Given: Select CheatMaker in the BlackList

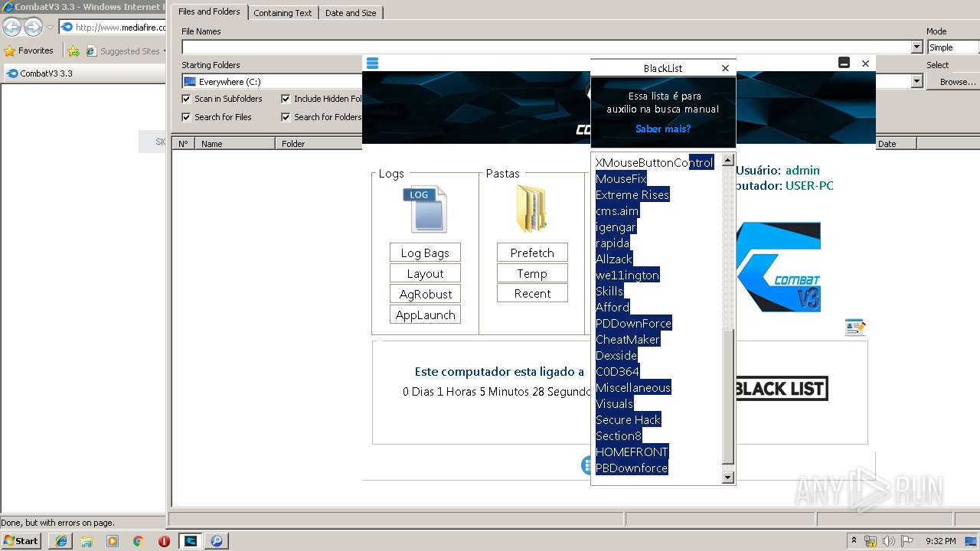Looking at the screenshot, I should (628, 339).
